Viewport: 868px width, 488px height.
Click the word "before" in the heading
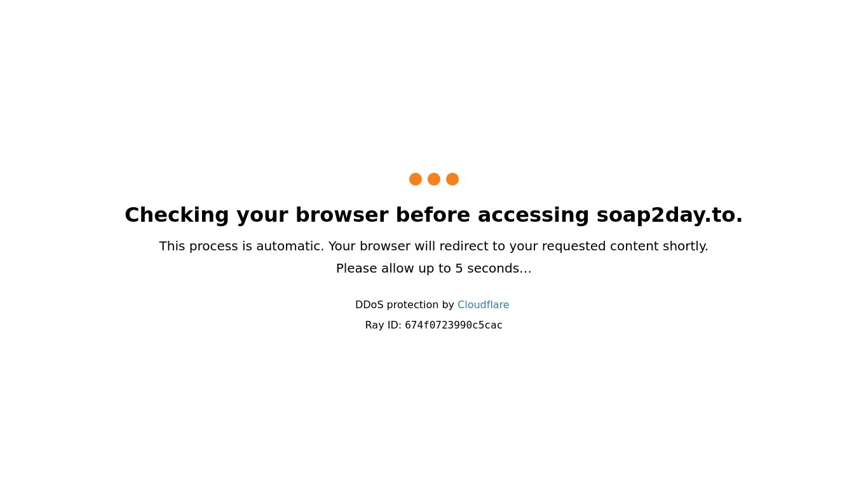[x=433, y=215]
